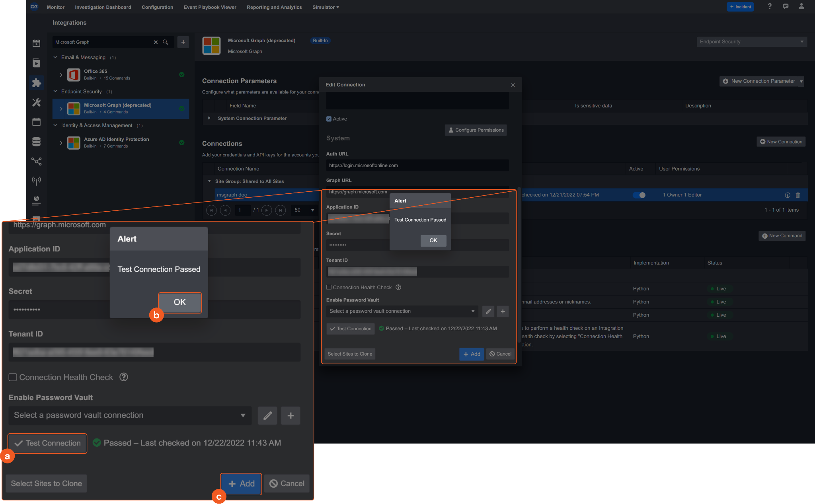Open the connections graph icon in sidebar
Screen dimensions: 815x504
36,161
